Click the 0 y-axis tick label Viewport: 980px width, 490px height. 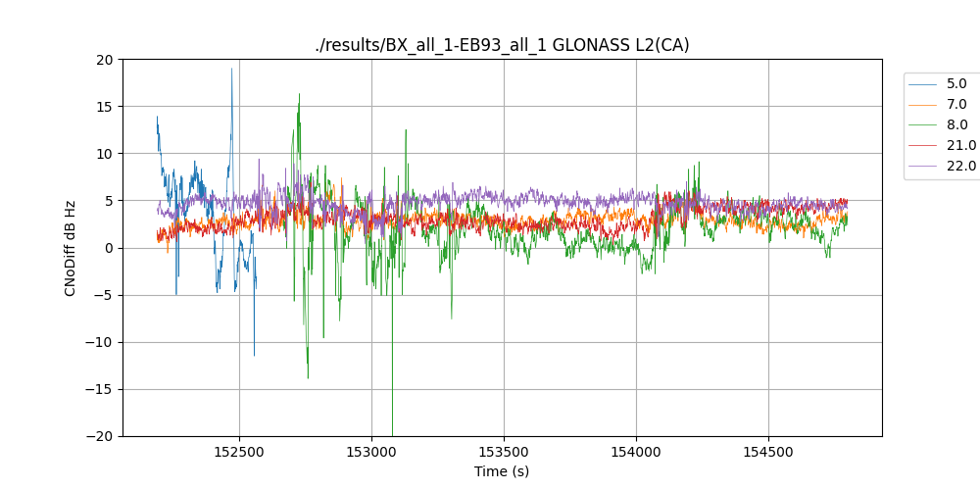click(110, 248)
